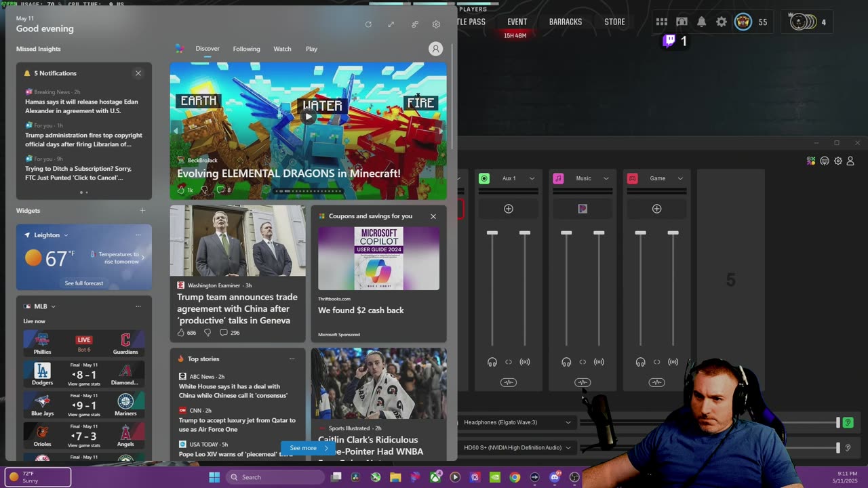This screenshot has width=868, height=488.
Task: Add a new widget with plus
Action: [142, 211]
